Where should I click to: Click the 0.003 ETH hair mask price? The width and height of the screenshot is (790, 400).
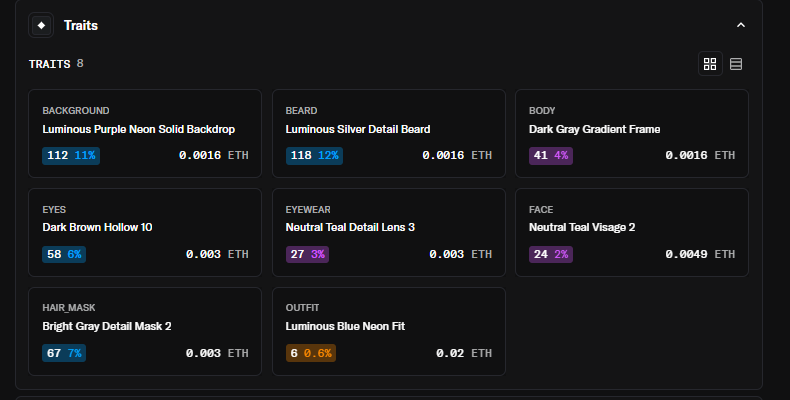[217, 353]
